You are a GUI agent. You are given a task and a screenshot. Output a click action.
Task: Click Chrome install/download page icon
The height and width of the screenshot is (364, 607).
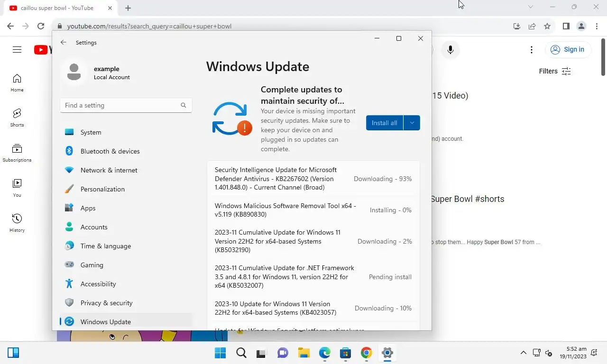(517, 26)
